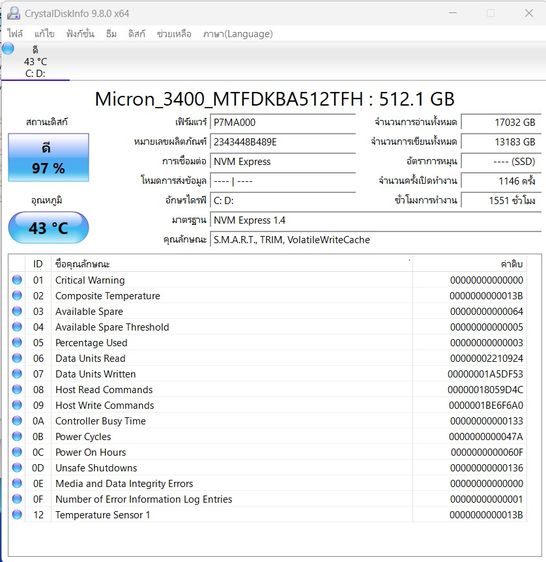546x562 pixels.
Task: Click the ID column header in attribute table
Action: (38, 264)
